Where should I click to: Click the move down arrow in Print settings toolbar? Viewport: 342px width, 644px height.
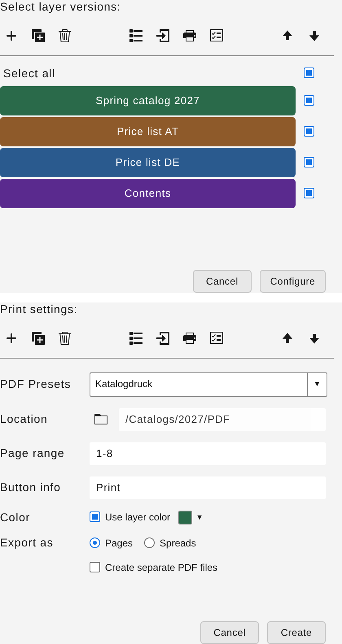pos(314,338)
